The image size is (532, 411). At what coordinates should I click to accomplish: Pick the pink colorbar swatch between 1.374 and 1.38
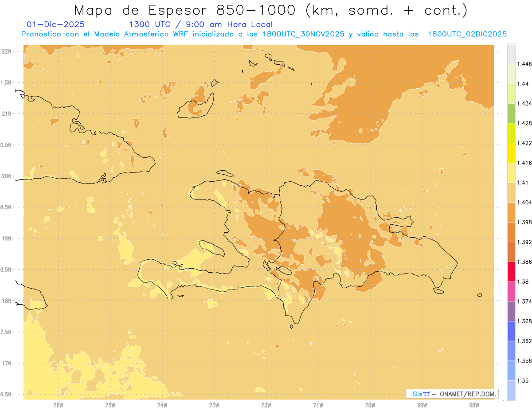tap(511, 291)
